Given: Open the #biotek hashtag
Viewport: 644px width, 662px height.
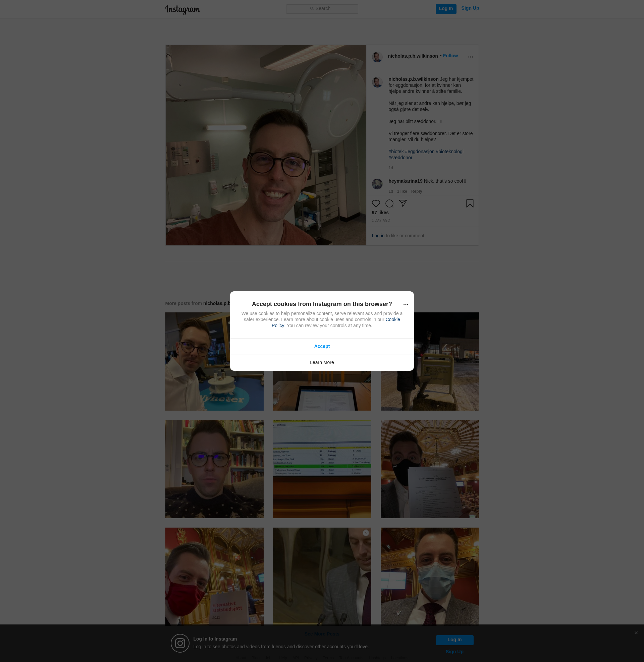Looking at the screenshot, I should [396, 152].
